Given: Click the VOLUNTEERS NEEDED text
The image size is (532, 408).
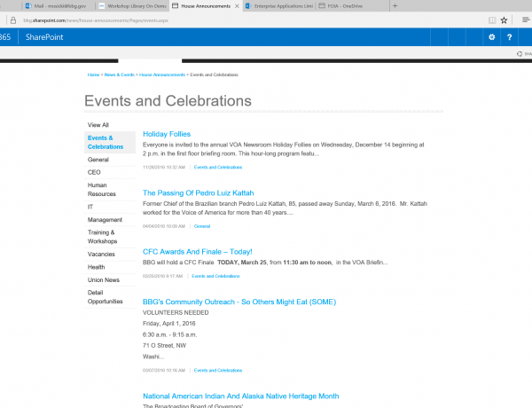Looking at the screenshot, I should pyautogui.click(x=176, y=312).
